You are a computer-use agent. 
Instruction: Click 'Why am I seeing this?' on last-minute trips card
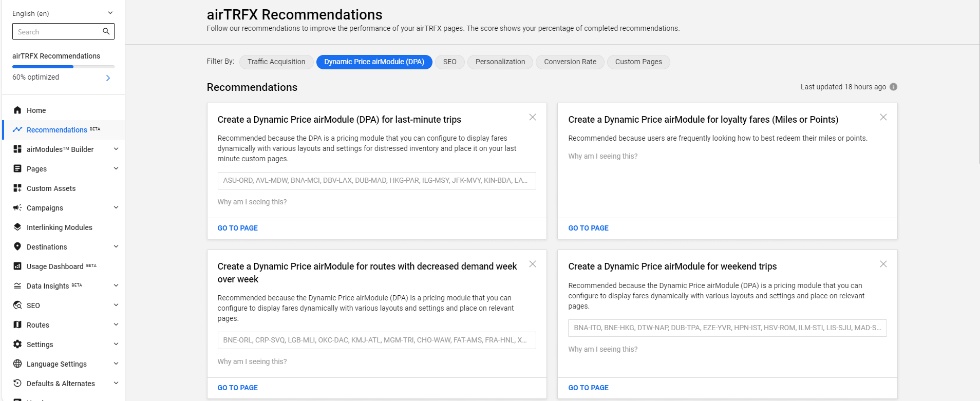(x=252, y=202)
